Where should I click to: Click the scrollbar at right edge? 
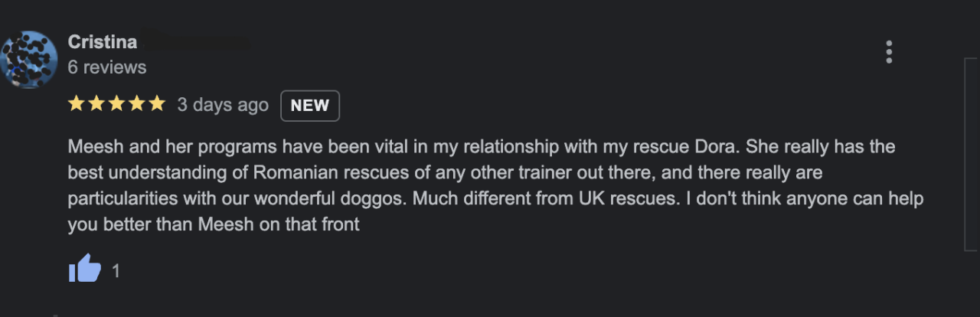[971, 153]
